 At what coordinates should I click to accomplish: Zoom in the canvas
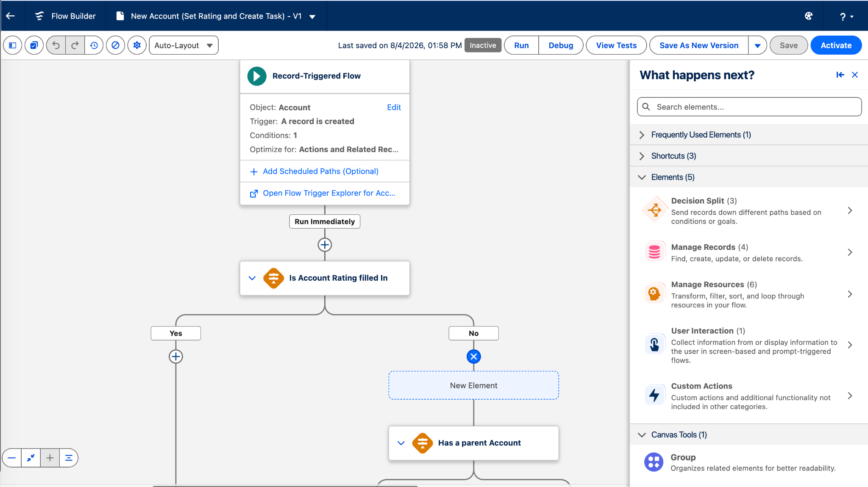[50, 458]
